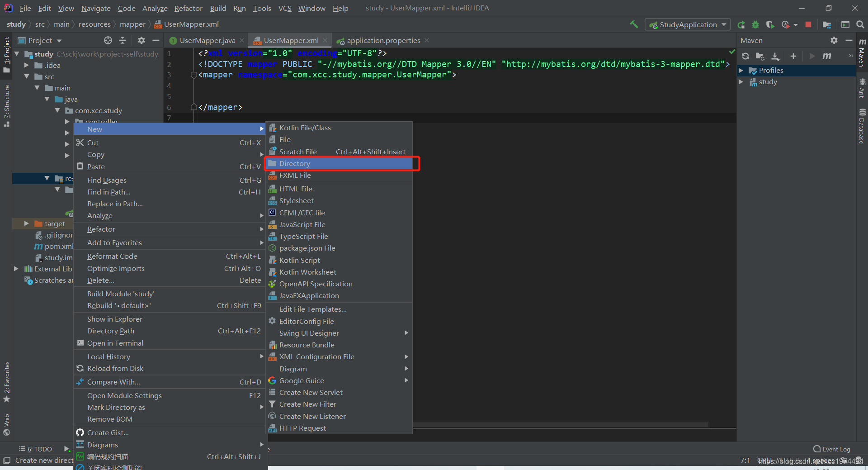The width and height of the screenshot is (868, 470).
Task: Open the Ant tool window on right strip
Action: click(x=862, y=88)
